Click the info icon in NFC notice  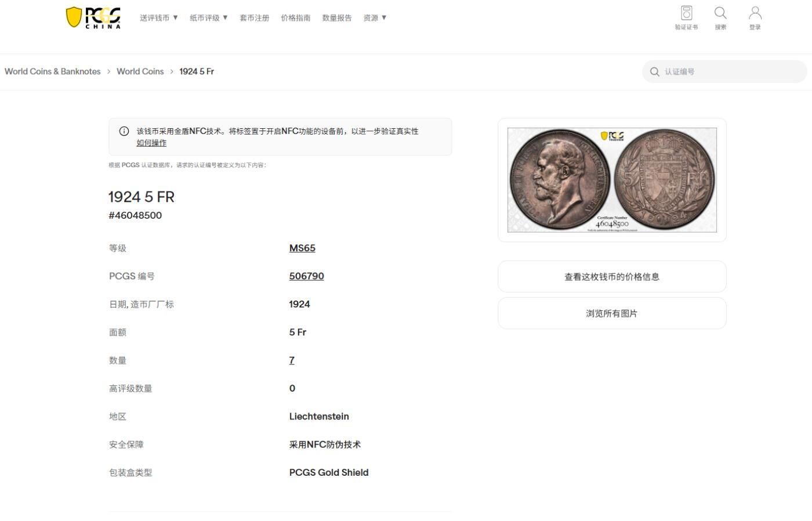click(x=124, y=131)
